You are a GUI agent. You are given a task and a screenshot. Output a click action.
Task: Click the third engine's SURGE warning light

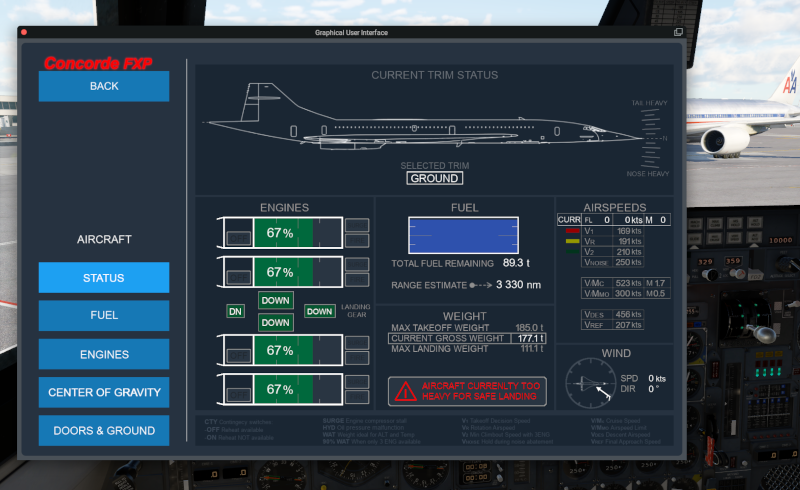click(357, 342)
